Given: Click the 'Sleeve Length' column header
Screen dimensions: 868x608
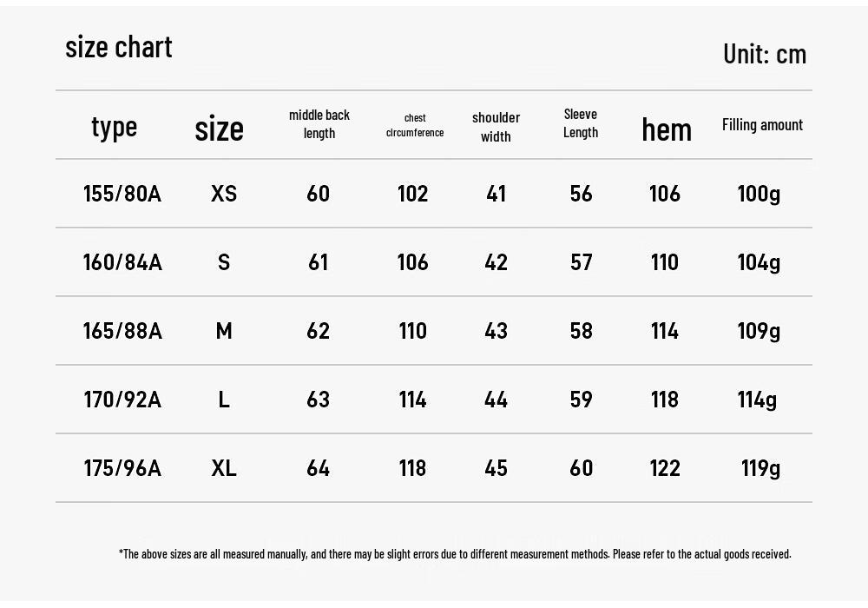Looking at the screenshot, I should (581, 123).
